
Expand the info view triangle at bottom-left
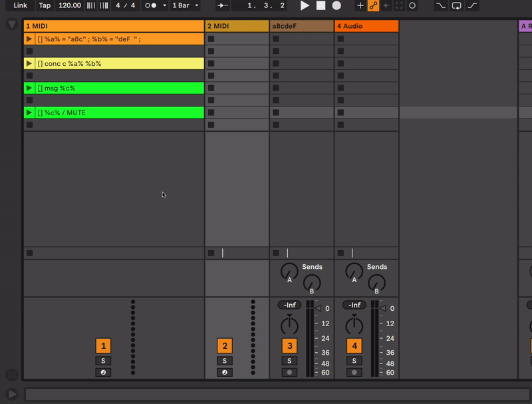coord(11,394)
